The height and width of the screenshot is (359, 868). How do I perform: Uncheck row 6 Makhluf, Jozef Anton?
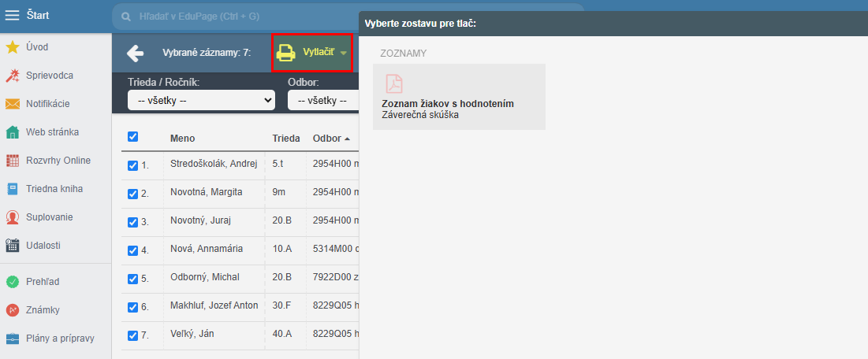tap(133, 307)
